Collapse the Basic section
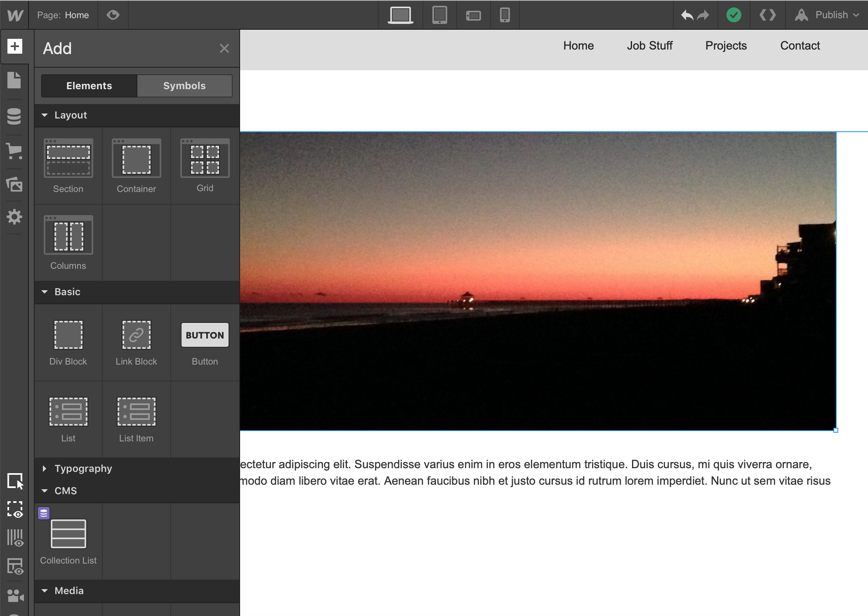Viewport: 868px width, 616px height. 137,292
